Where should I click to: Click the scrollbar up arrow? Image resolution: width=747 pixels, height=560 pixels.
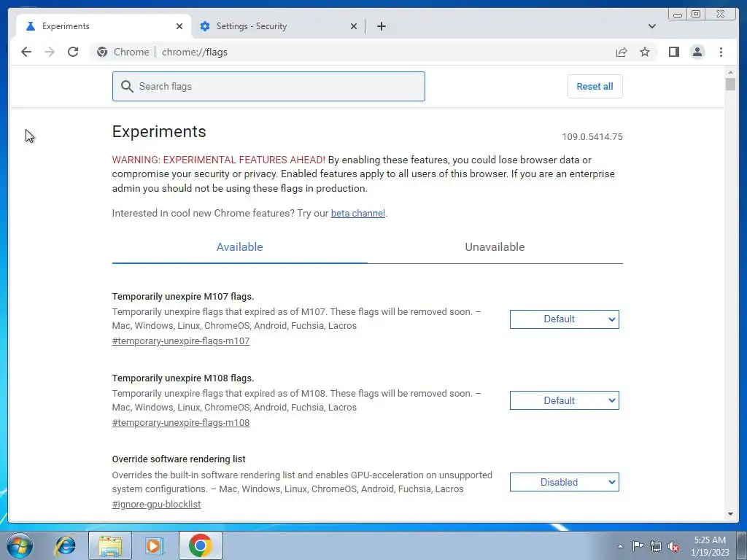pyautogui.click(x=730, y=72)
